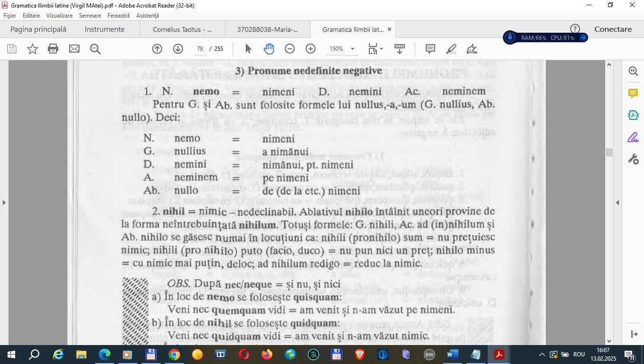This screenshot has height=364, width=644.
Task: Open the Cornelius Tacitus document tab
Action: pos(182,29)
